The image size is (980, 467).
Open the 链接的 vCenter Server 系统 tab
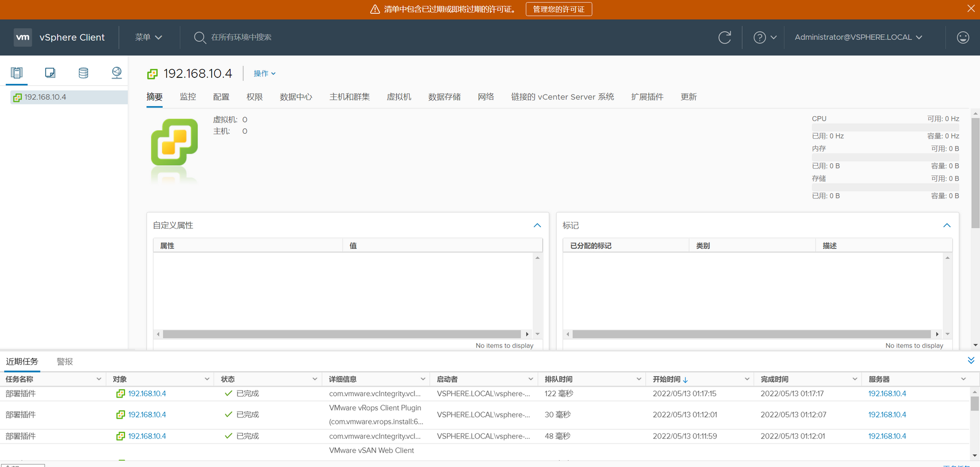563,97
